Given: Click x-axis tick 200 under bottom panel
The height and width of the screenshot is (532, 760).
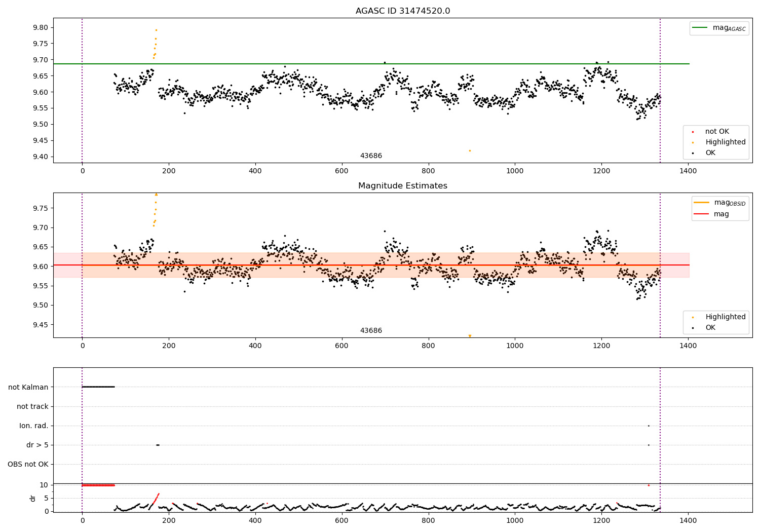Looking at the screenshot, I should pyautogui.click(x=169, y=520).
